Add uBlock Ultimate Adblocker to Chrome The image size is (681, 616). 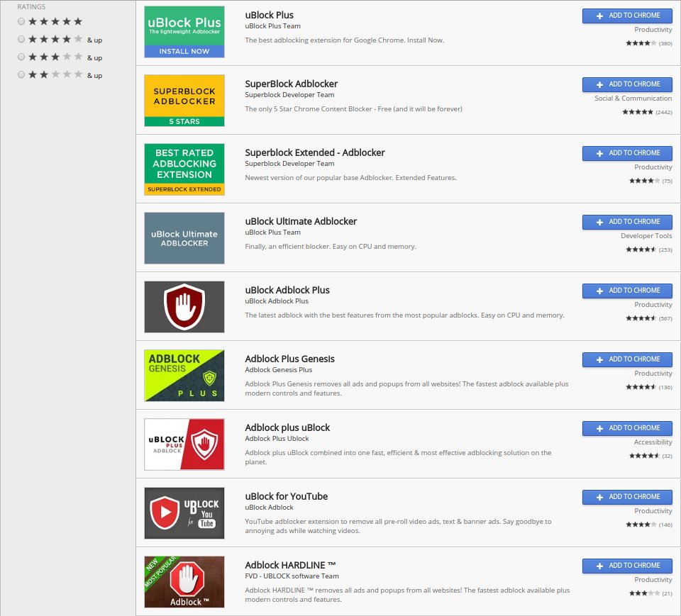(627, 222)
